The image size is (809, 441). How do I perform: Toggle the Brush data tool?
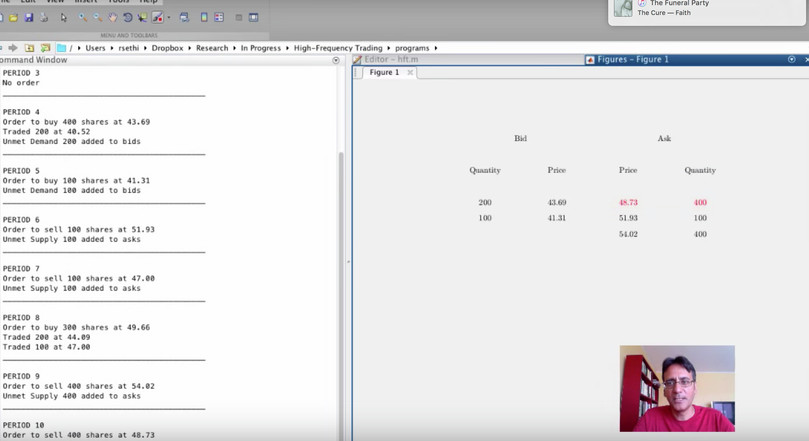157,18
